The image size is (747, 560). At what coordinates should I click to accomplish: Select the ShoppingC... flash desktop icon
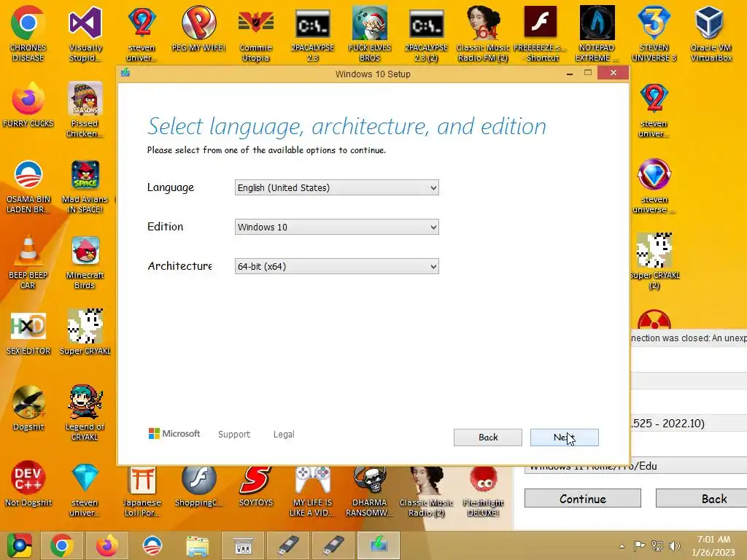pos(198,486)
